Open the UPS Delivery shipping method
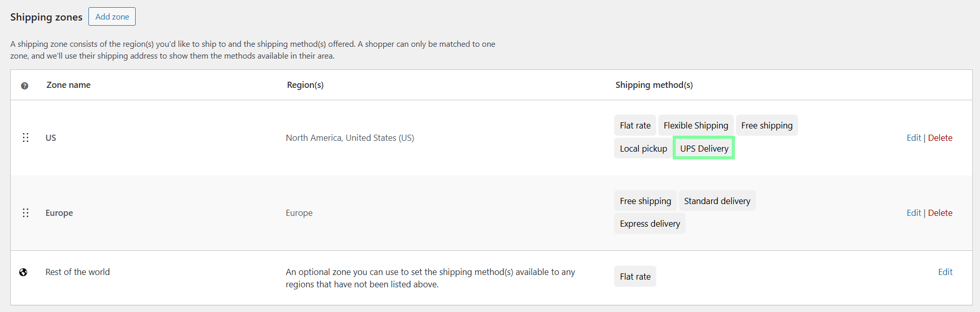This screenshot has height=312, width=980. click(703, 148)
